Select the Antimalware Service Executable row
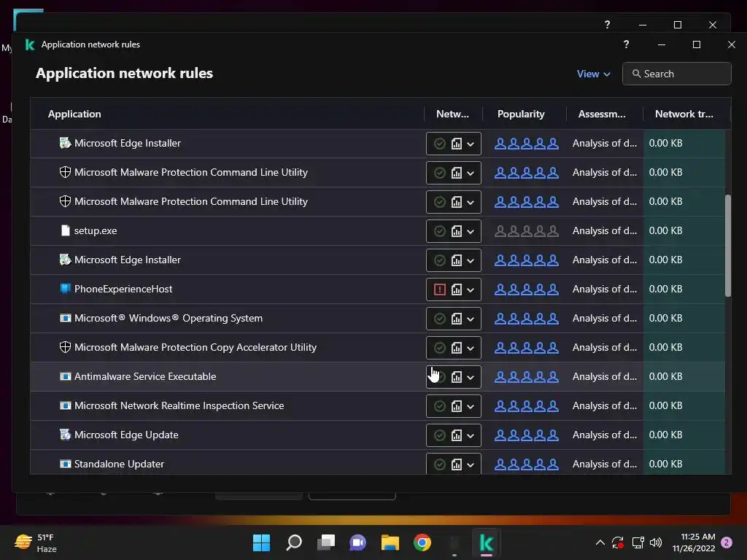Screen dimensions: 747x560 [378, 377]
